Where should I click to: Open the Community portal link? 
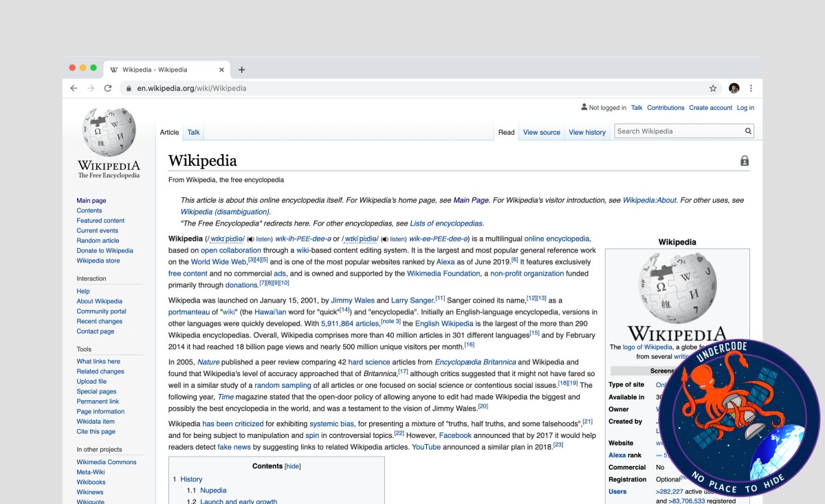pos(101,311)
